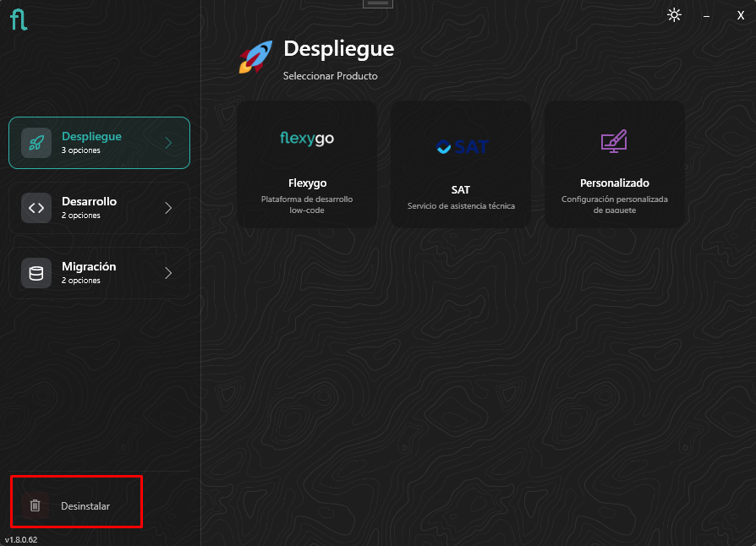Screen dimensions: 756x546
Task: Click the 'Seleccionar Producto' subtitle
Action: pos(331,76)
